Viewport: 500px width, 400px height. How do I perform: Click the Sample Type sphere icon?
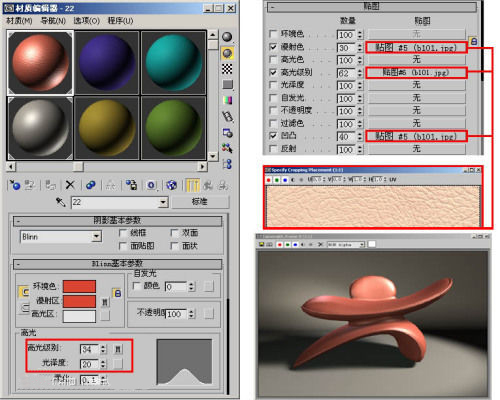point(227,37)
